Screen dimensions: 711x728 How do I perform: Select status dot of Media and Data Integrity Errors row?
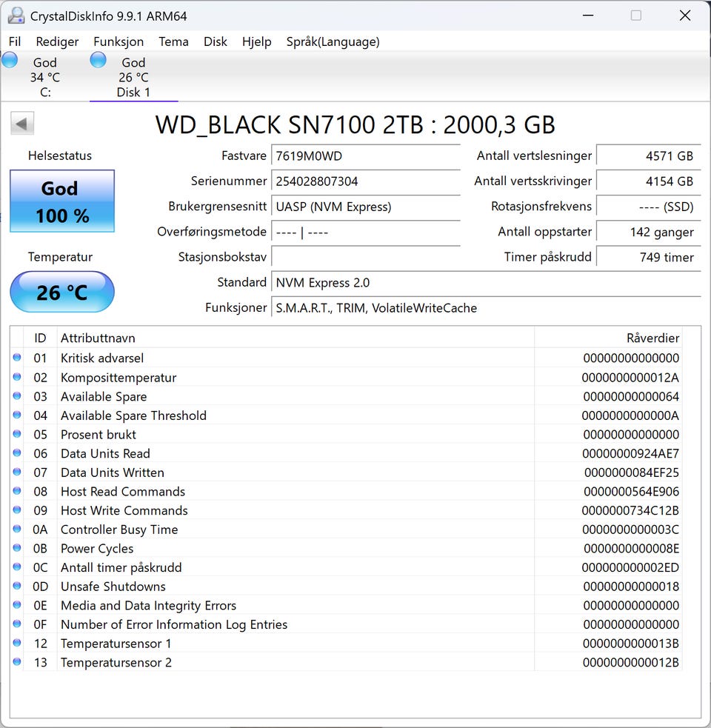click(17, 605)
